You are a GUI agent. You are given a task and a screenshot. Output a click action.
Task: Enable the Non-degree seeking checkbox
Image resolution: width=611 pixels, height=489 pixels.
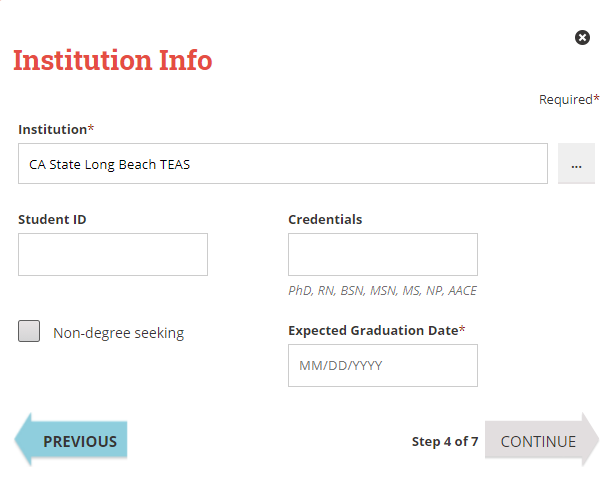(x=29, y=332)
